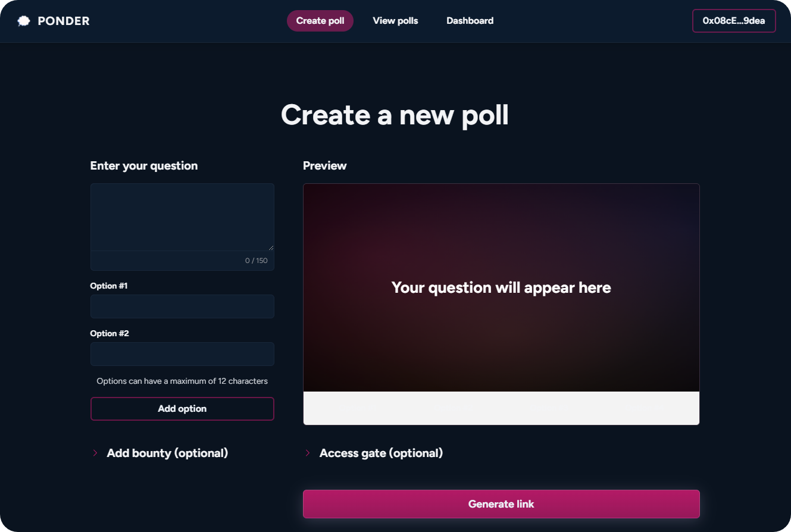Image resolution: width=791 pixels, height=532 pixels.
Task: Click the question box resize handle
Action: coord(271,247)
